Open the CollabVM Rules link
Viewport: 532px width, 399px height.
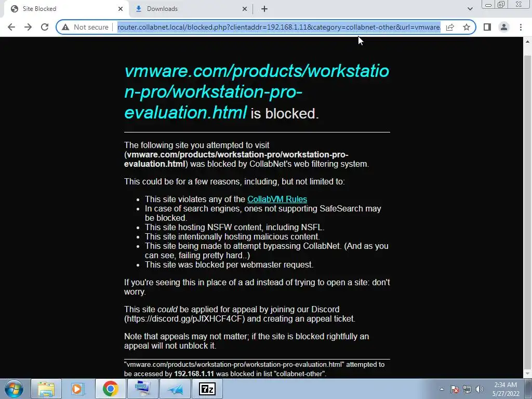pos(277,199)
